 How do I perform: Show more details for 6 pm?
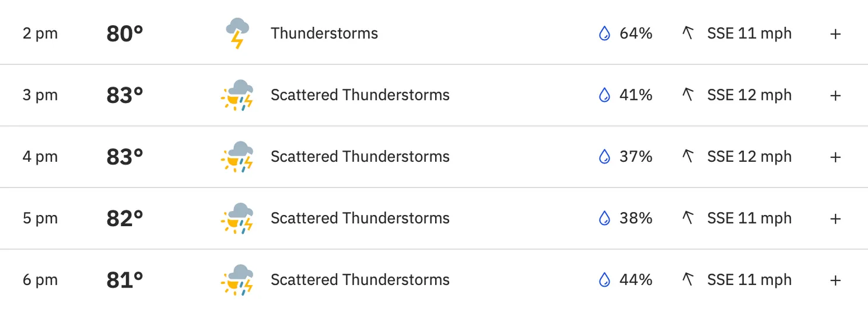point(835,280)
